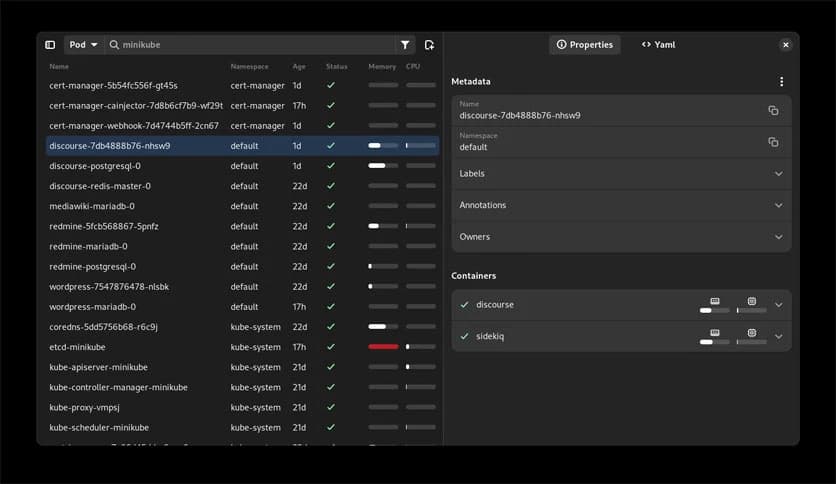Select pod wordpress-7547876478-nlsbk
Viewport: 836px width, 484px height.
(x=243, y=287)
